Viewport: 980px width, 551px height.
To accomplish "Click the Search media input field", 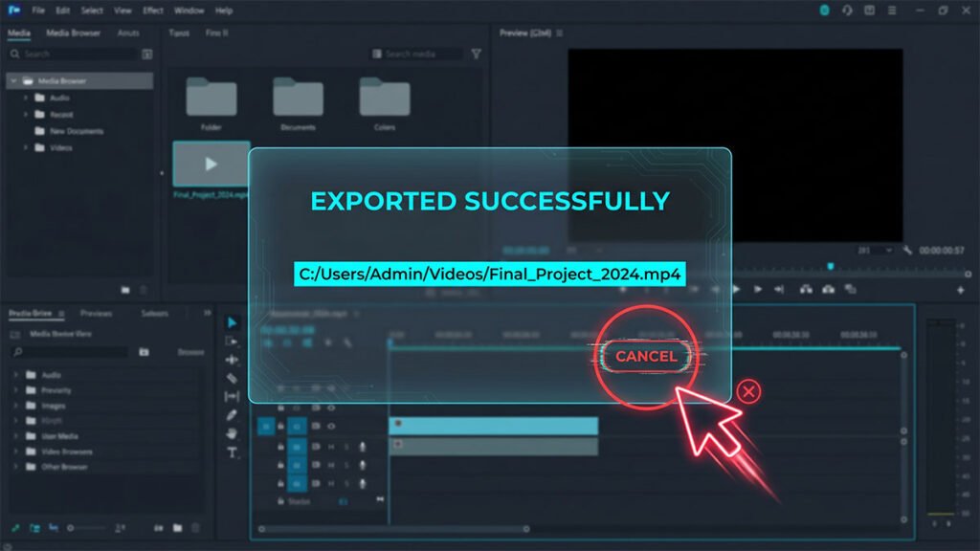I will [x=417, y=55].
